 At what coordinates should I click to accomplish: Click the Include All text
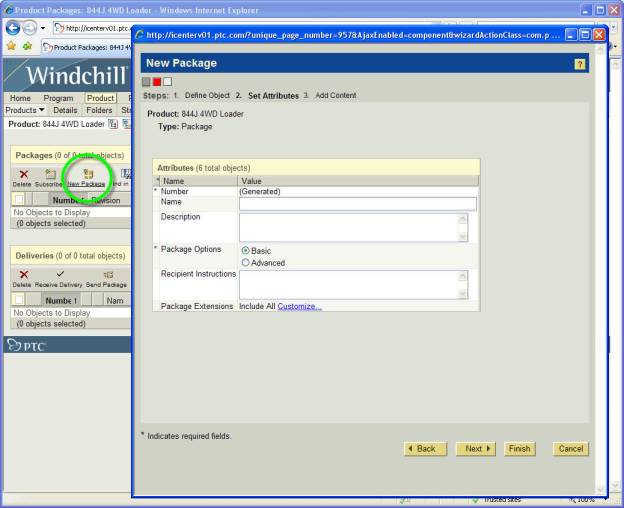tap(257, 306)
